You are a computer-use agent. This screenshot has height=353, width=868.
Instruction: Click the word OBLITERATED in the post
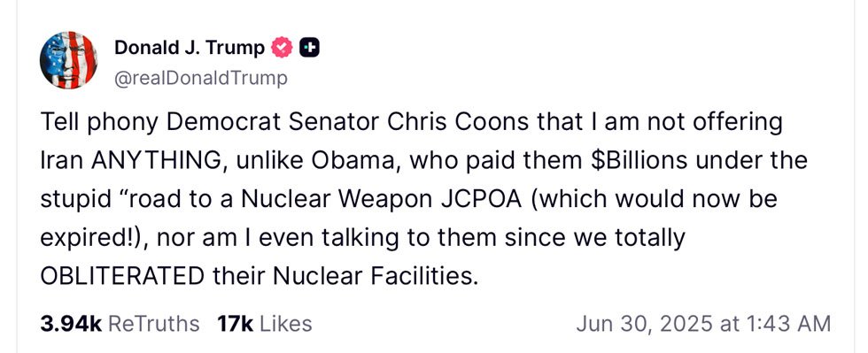point(122,275)
